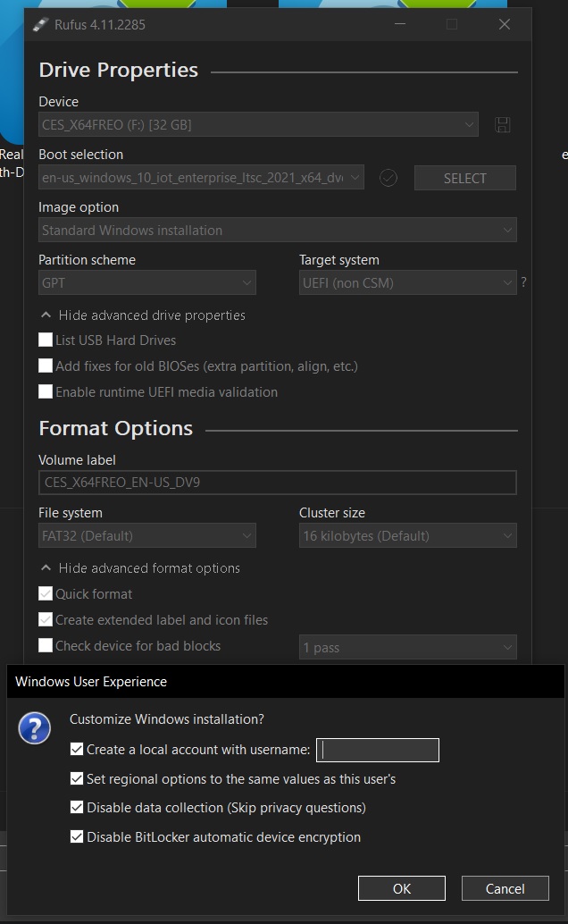The width and height of the screenshot is (568, 924).
Task: Minimize the Rufus window
Action: (400, 24)
